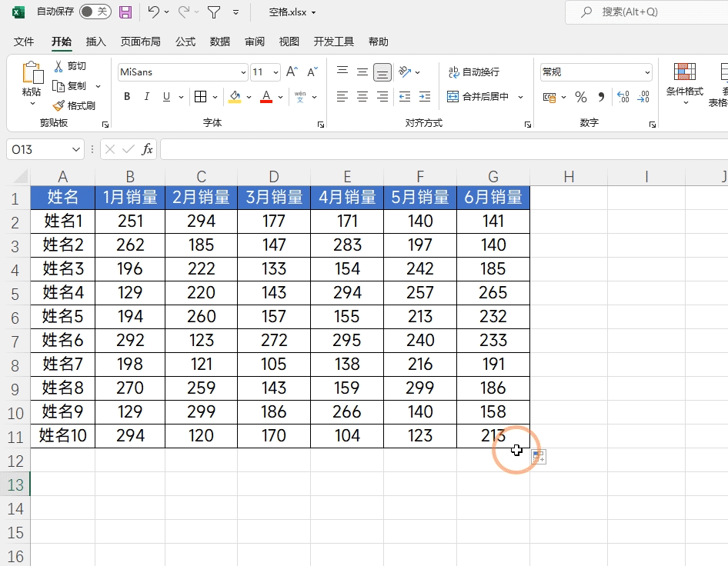
Task: Expand the number format 常规 dropdown
Action: click(x=646, y=72)
